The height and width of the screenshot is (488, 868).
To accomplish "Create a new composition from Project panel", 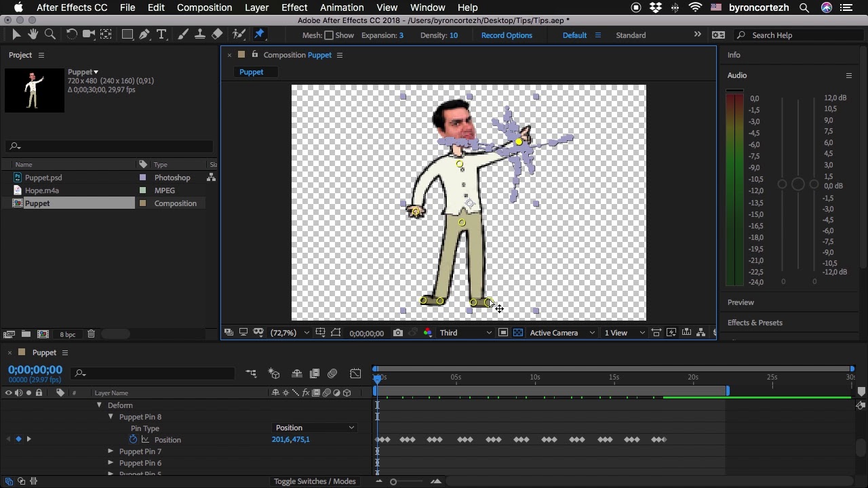I will tap(43, 334).
